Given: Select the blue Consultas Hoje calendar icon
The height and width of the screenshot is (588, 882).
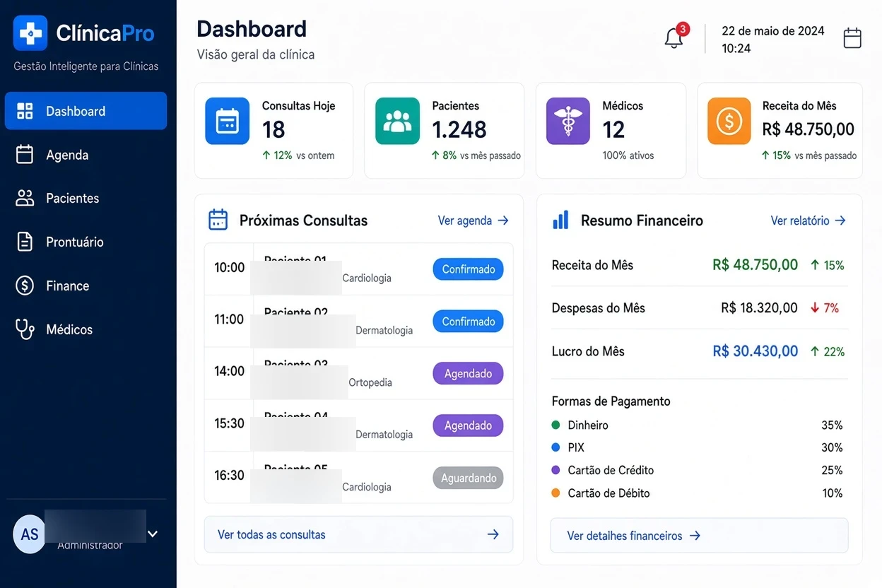Looking at the screenshot, I should point(228,121).
